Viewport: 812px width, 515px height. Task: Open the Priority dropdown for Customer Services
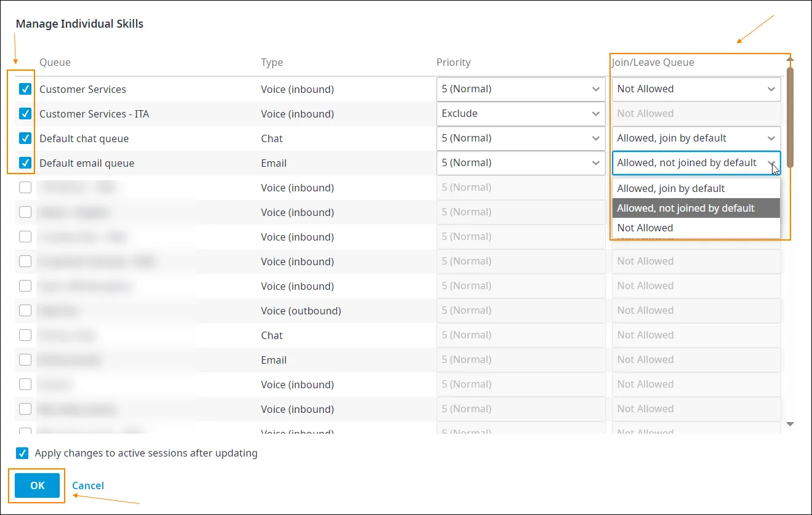(x=521, y=89)
